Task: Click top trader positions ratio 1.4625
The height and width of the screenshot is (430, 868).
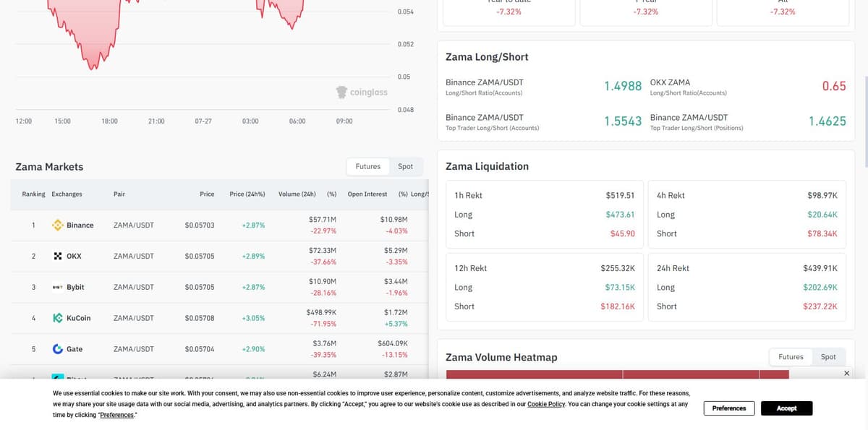Action: (827, 121)
